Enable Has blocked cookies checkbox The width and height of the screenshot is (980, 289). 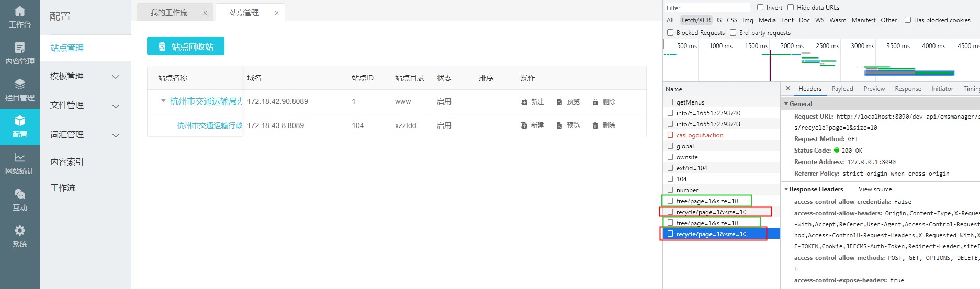(x=908, y=20)
